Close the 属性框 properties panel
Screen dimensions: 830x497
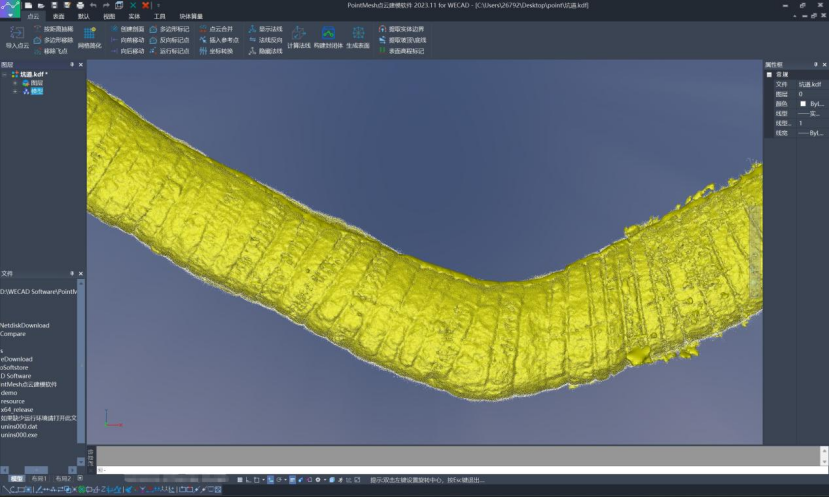[x=824, y=65]
